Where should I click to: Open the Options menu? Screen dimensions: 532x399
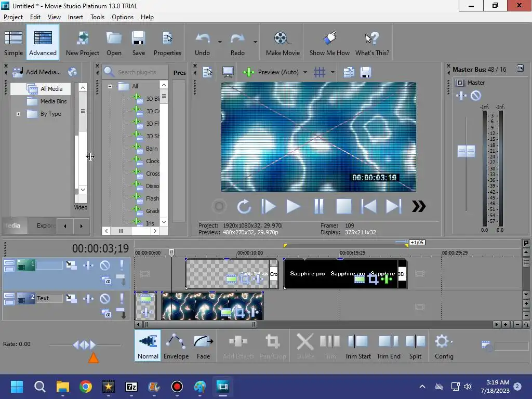coord(123,17)
